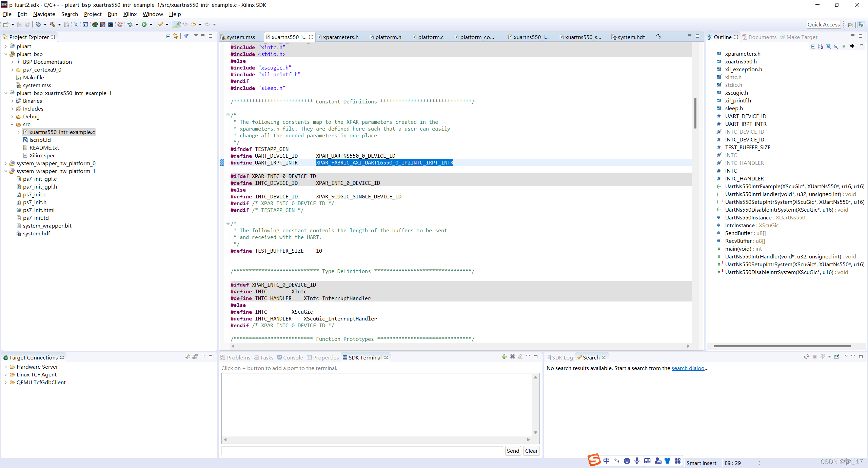Expand the pluart project node
The image size is (868, 468).
tap(6, 46)
